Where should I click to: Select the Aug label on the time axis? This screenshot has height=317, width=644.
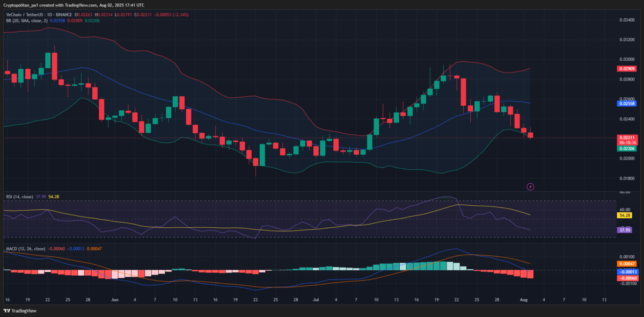tap(523, 300)
